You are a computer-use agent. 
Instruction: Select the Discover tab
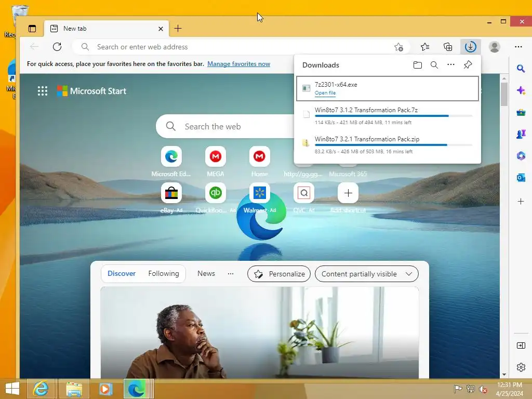tap(122, 273)
